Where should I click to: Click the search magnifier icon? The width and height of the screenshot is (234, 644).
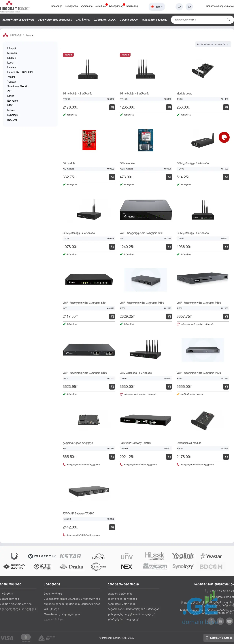coord(228,20)
